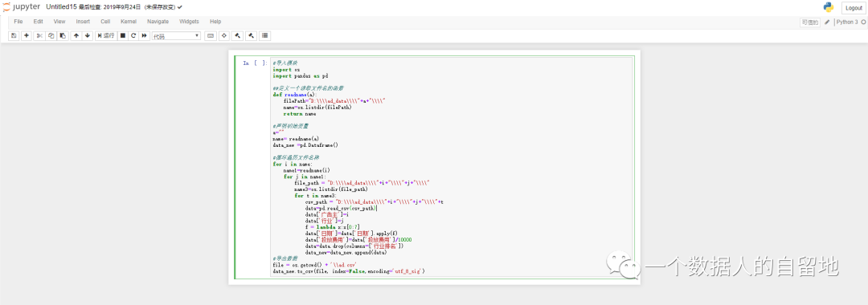This screenshot has width=868, height=305.
Task: Open the Edit menu
Action: (39, 22)
